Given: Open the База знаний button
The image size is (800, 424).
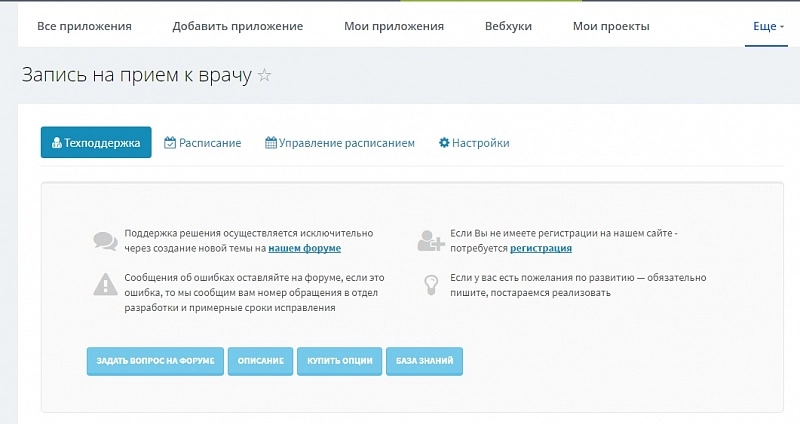Looking at the screenshot, I should coord(424,360).
